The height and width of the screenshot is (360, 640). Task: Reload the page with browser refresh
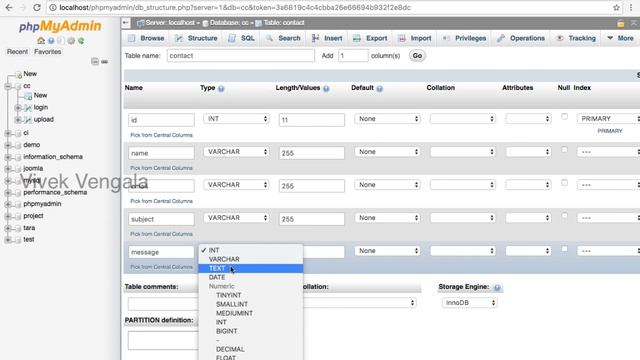tap(37, 7)
